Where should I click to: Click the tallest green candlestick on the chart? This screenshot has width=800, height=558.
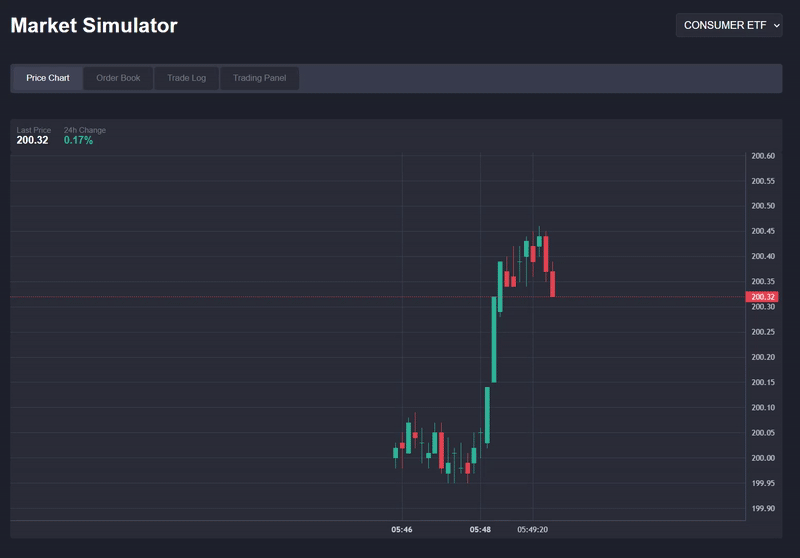(494, 340)
